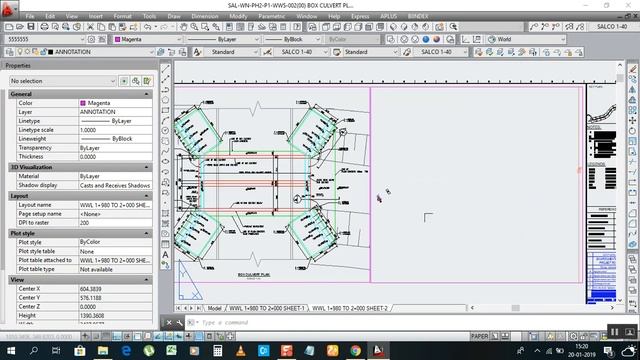This screenshot has height=360, width=640.
Task: Open the layer dropdown showing ANNOTATION
Action: 85,52
